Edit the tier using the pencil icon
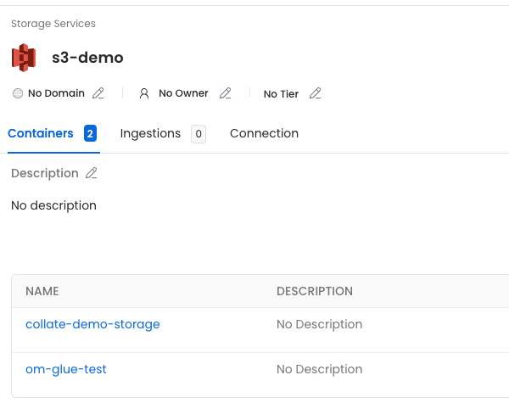This screenshot has height=420, width=509. point(316,93)
